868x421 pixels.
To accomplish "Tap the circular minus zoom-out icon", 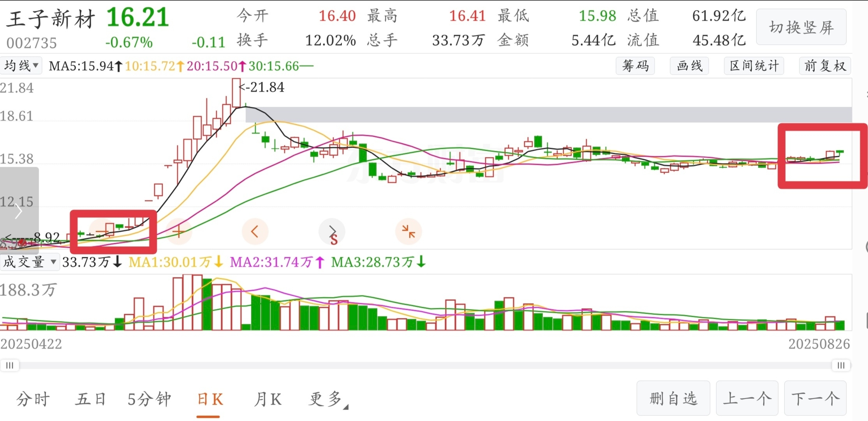I will 102,232.
